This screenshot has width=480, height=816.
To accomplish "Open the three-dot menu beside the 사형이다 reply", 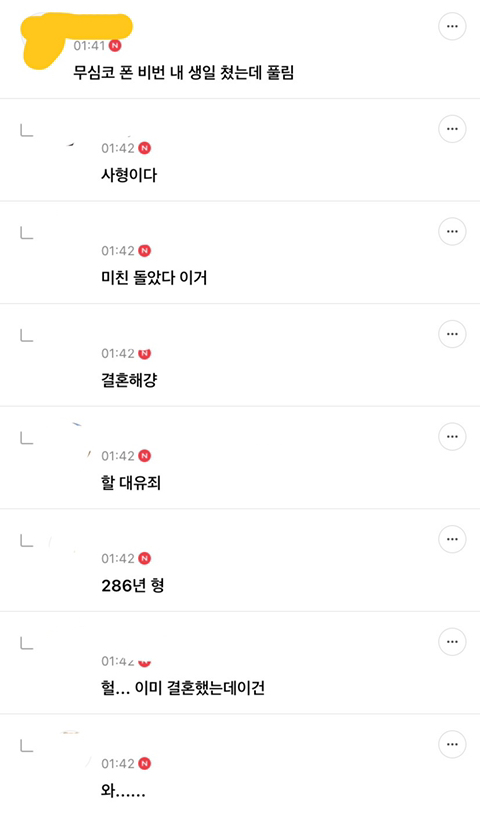I will click(452, 129).
